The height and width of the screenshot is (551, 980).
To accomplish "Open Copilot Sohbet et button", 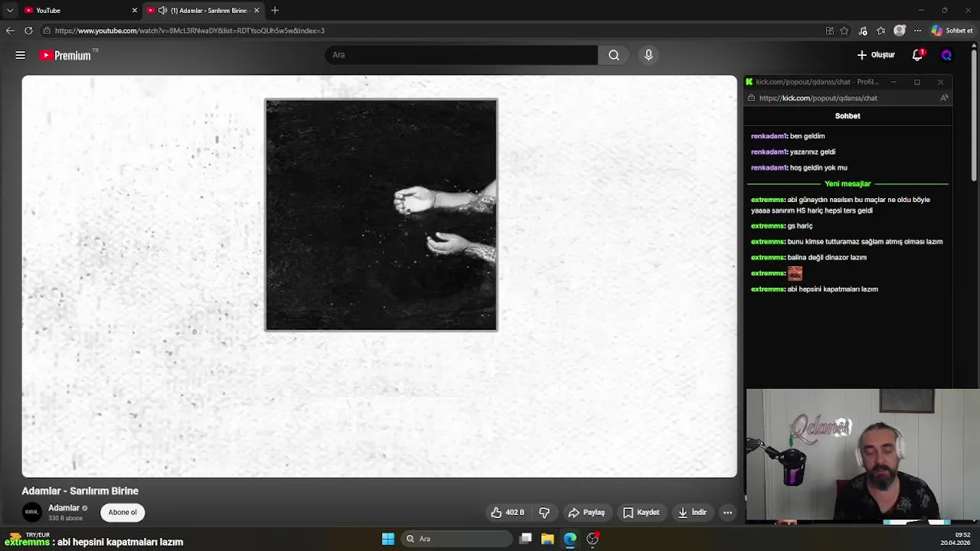I will click(952, 31).
